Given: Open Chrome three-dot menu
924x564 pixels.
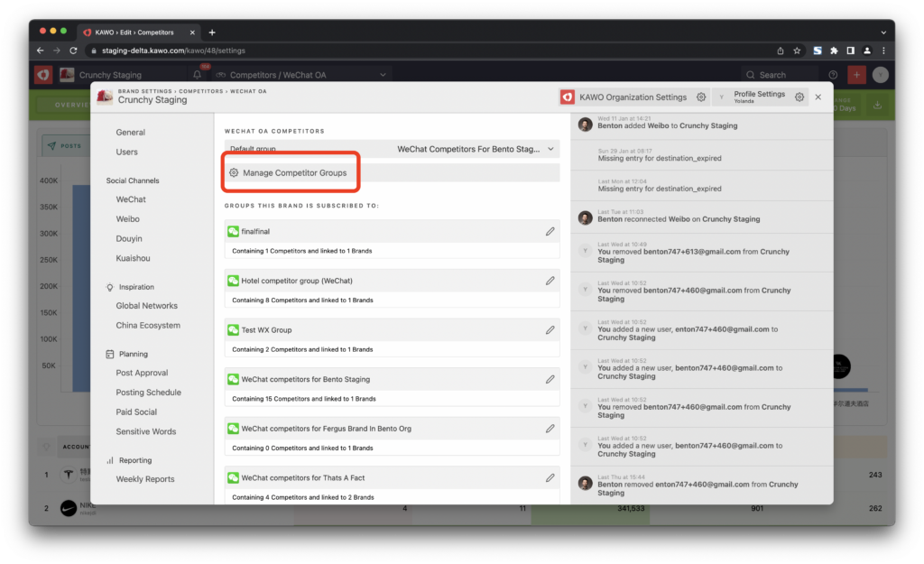Looking at the screenshot, I should [x=883, y=51].
